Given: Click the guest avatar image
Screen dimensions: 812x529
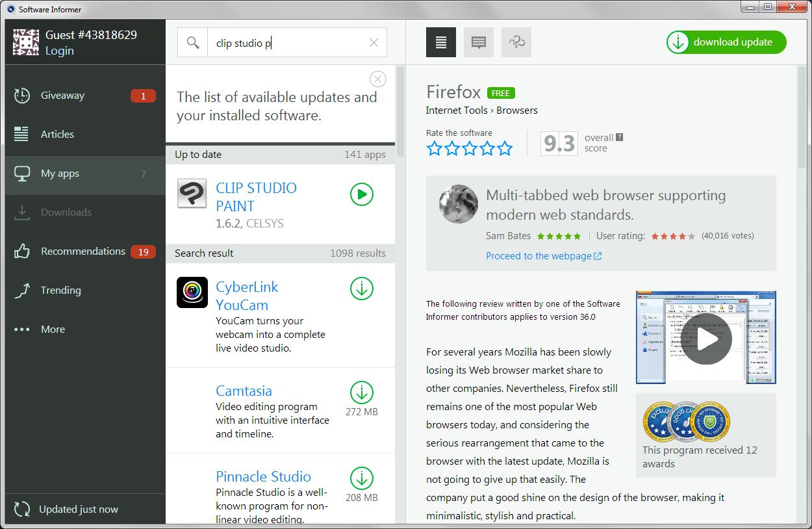Looking at the screenshot, I should click(26, 42).
